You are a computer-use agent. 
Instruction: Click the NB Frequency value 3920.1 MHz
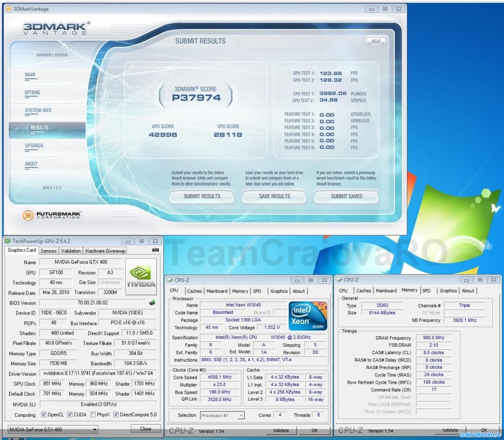tap(464, 320)
